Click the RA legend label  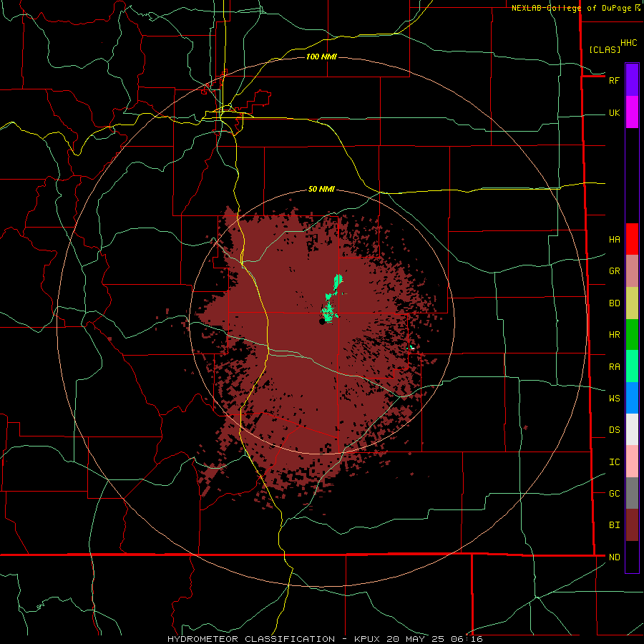point(614,367)
